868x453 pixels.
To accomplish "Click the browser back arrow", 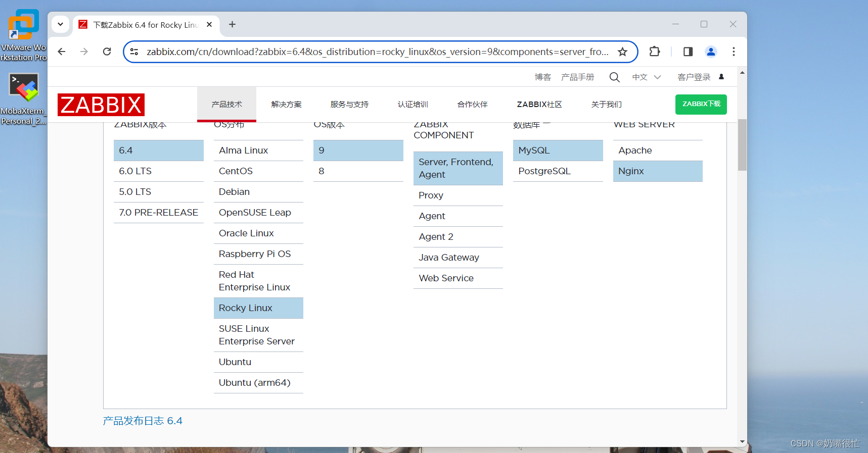I will 62,52.
